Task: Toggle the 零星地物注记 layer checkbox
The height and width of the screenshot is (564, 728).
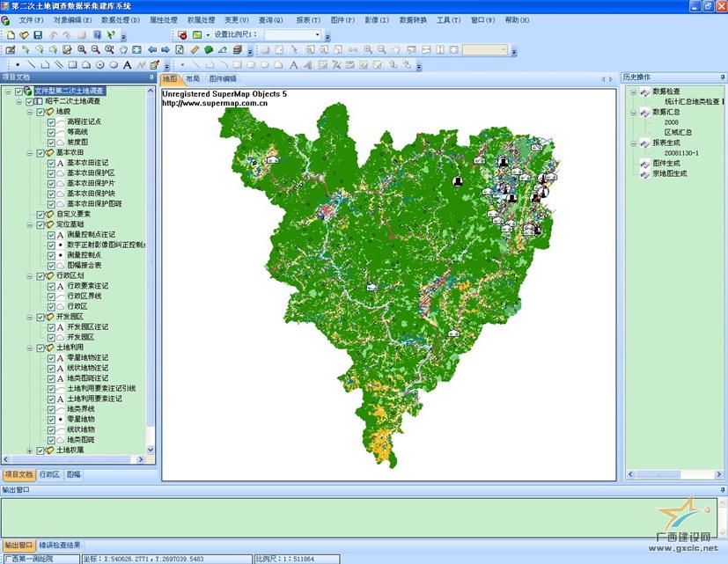Action: point(52,358)
